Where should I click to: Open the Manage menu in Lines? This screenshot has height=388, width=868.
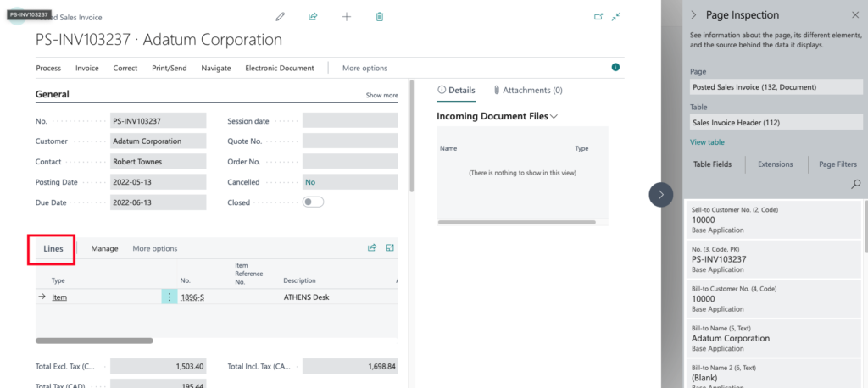(x=104, y=248)
